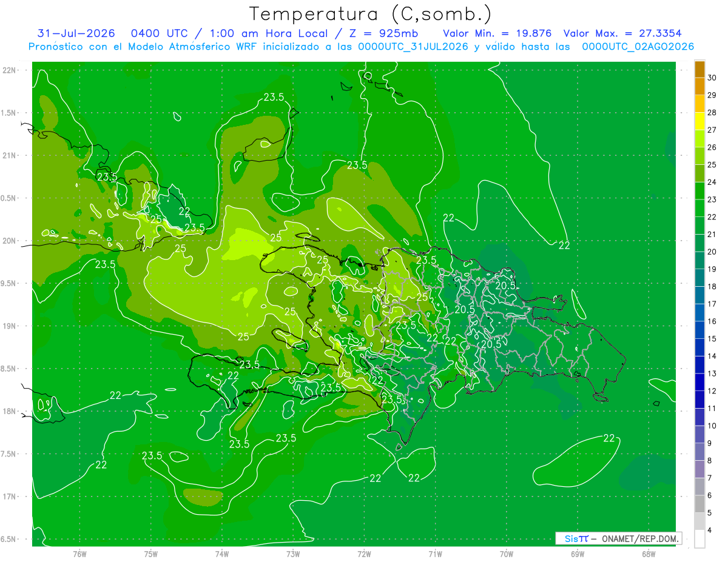Pick the blue swatch between 14 and 15

coord(699,347)
